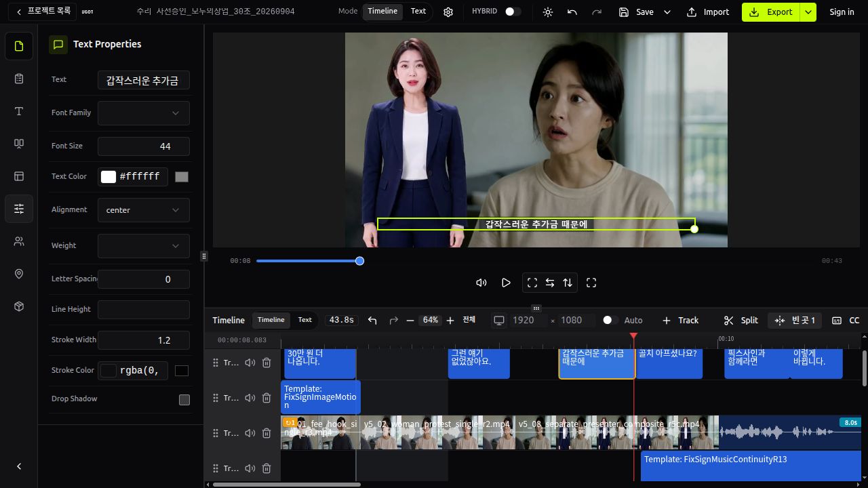This screenshot has height=488, width=868.
Task: Switch Mode to Text in top bar
Action: click(418, 12)
